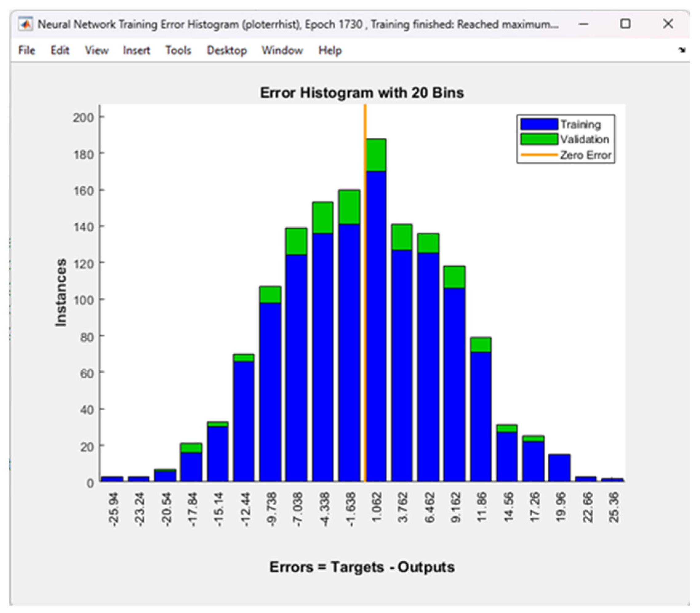Click the bar above the 19.96 label

tap(559, 468)
